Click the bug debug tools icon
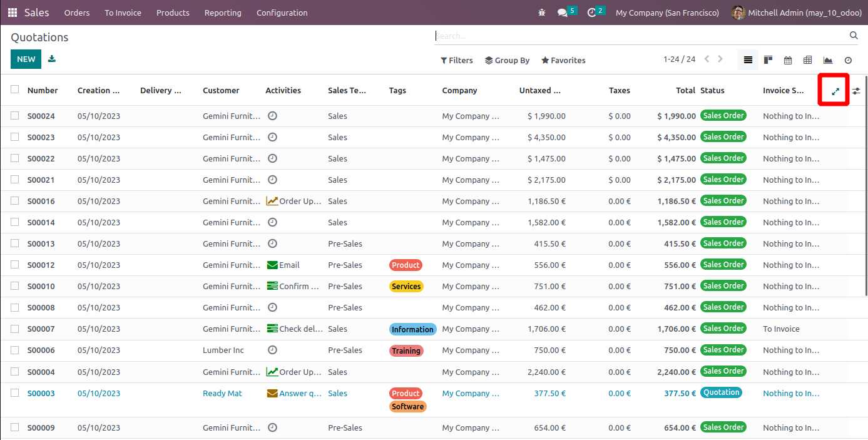 541,13
